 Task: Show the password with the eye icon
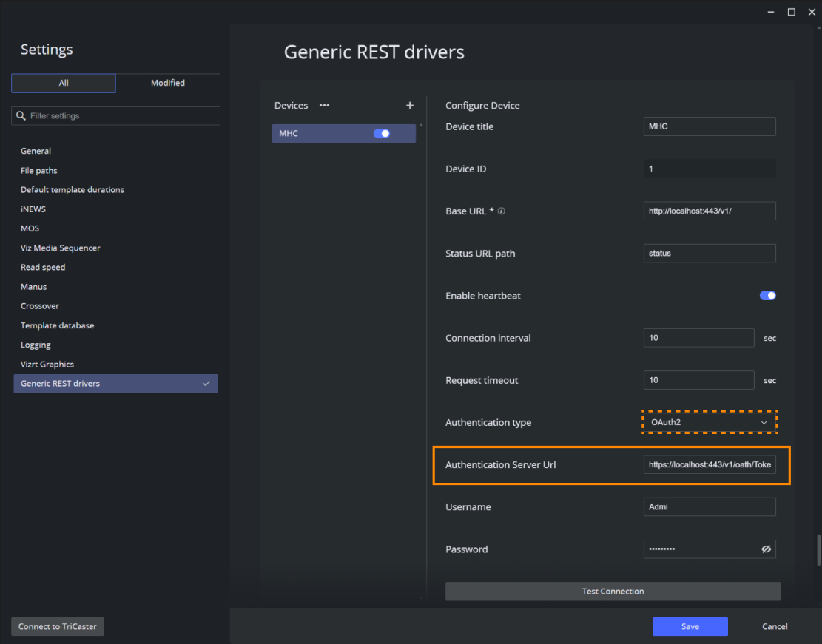[766, 549]
